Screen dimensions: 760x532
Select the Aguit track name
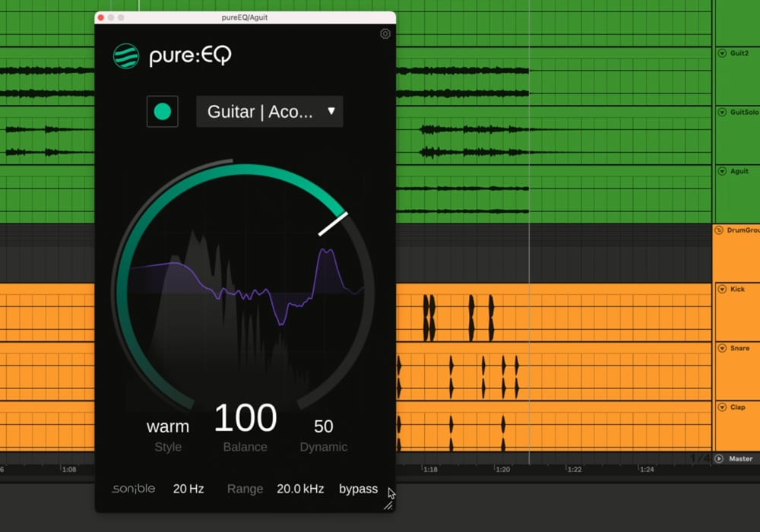coord(739,171)
